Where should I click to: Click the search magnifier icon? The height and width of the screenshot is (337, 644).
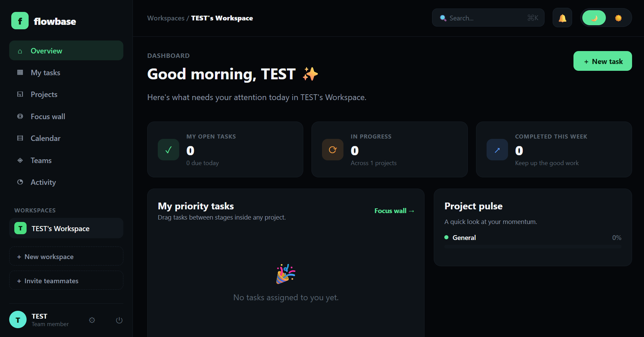[x=443, y=18]
